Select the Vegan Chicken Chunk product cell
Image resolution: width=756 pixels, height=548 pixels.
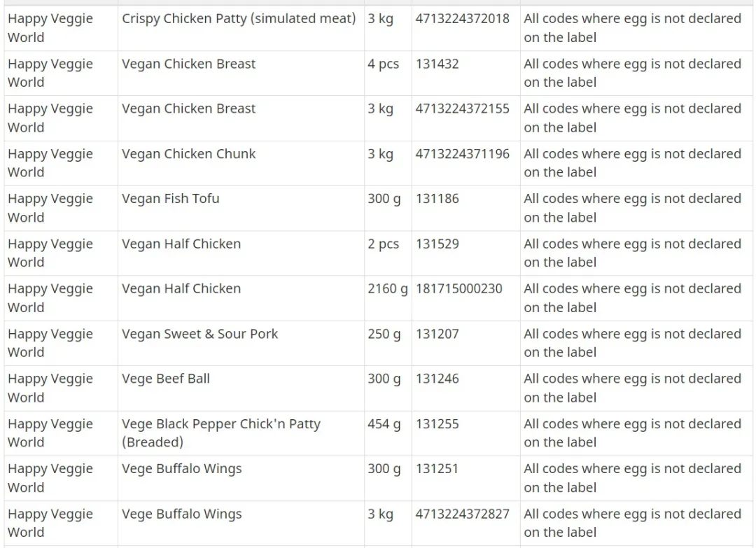(241, 163)
